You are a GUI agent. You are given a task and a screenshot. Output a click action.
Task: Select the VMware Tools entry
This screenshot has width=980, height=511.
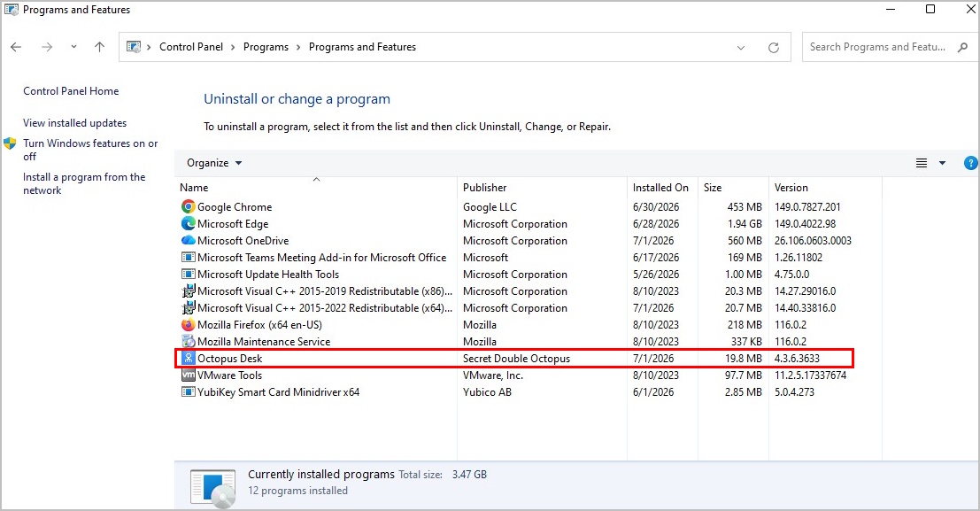[229, 376]
